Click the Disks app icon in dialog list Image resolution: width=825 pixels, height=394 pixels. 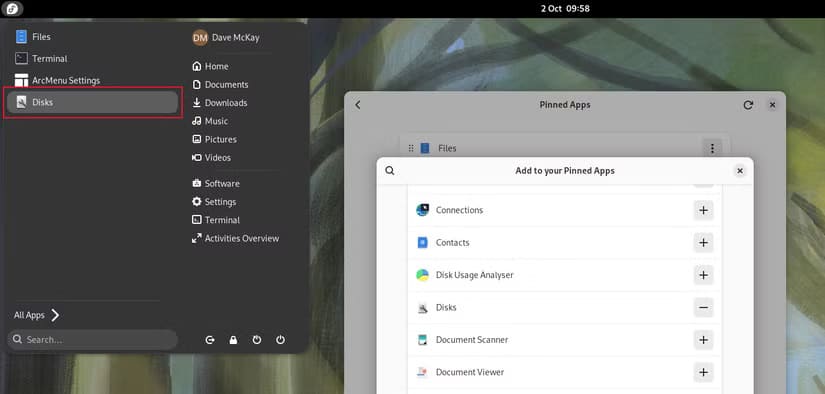[422, 308]
